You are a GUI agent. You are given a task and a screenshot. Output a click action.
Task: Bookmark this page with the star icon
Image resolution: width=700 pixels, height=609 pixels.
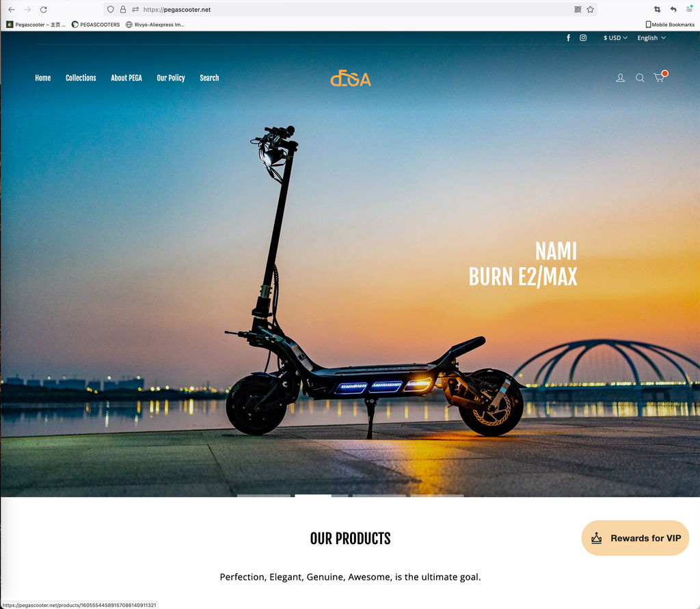(x=590, y=10)
